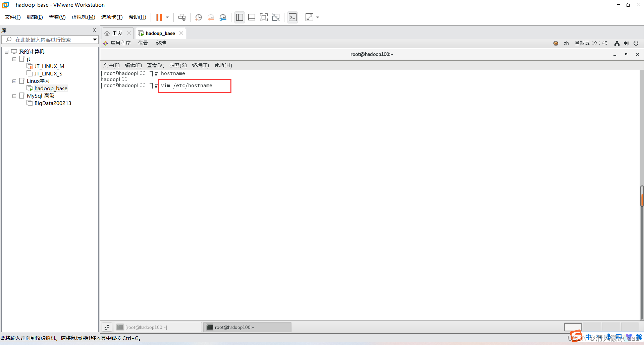
Task: Open the 查看(V) menu in VMware
Action: [x=57, y=17]
